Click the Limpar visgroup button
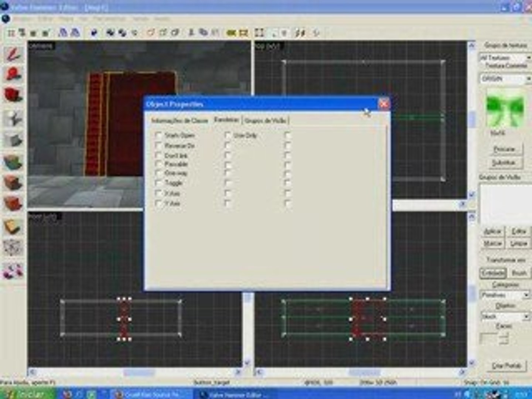The image size is (532, 399). (518, 244)
